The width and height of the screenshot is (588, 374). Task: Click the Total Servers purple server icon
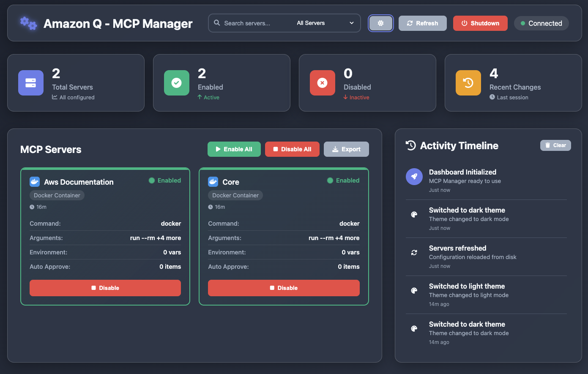(x=31, y=83)
